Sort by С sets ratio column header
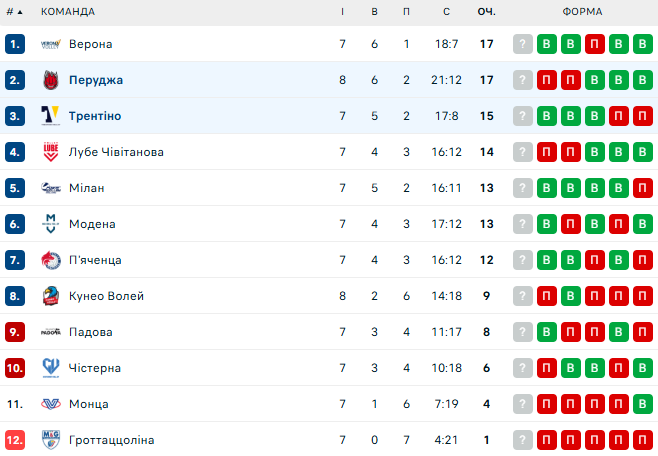Viewport: 658px width, 456px height. 447,11
